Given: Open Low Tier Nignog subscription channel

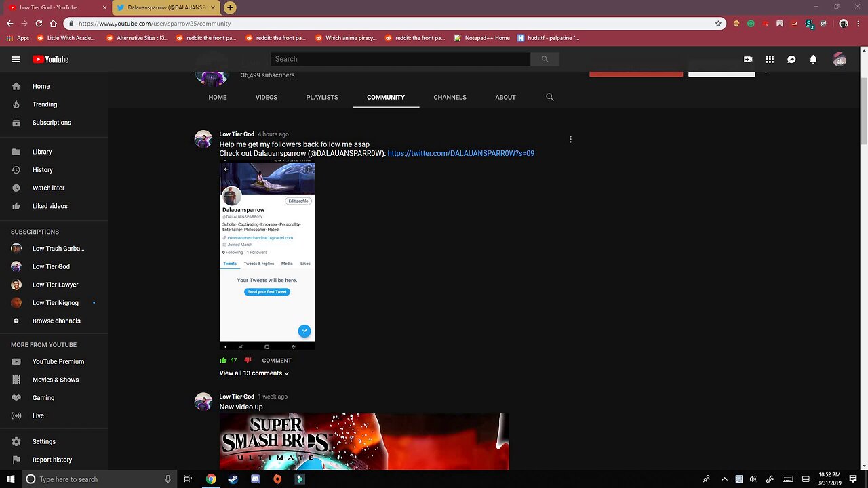Looking at the screenshot, I should (54, 303).
